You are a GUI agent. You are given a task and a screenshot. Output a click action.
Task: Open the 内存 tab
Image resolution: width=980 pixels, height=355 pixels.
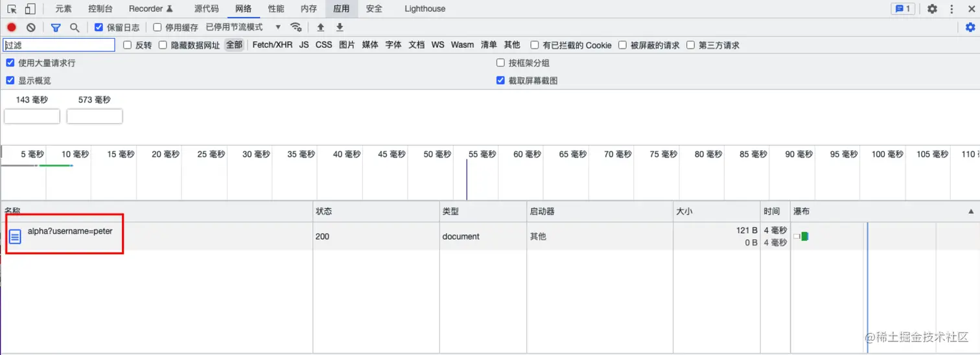[309, 9]
